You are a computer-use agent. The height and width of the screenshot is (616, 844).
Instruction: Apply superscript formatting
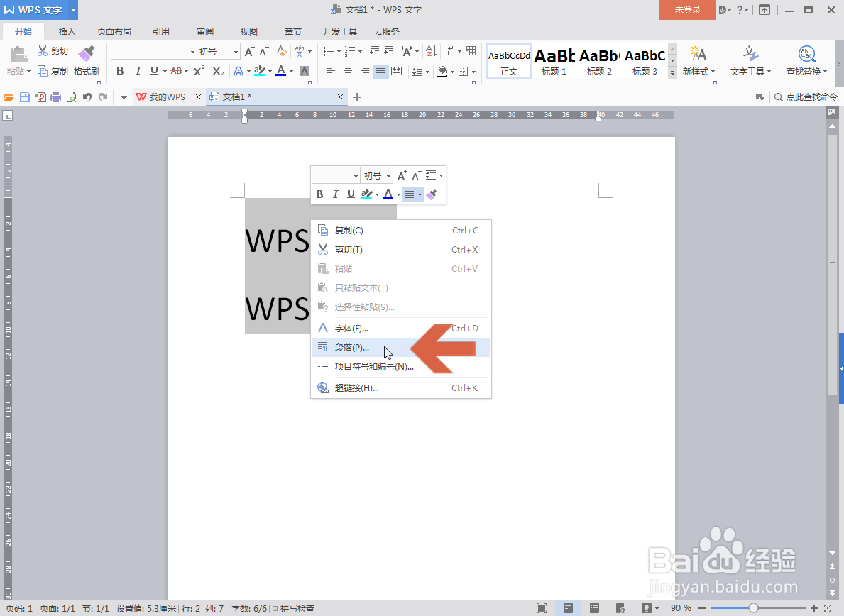(x=199, y=71)
